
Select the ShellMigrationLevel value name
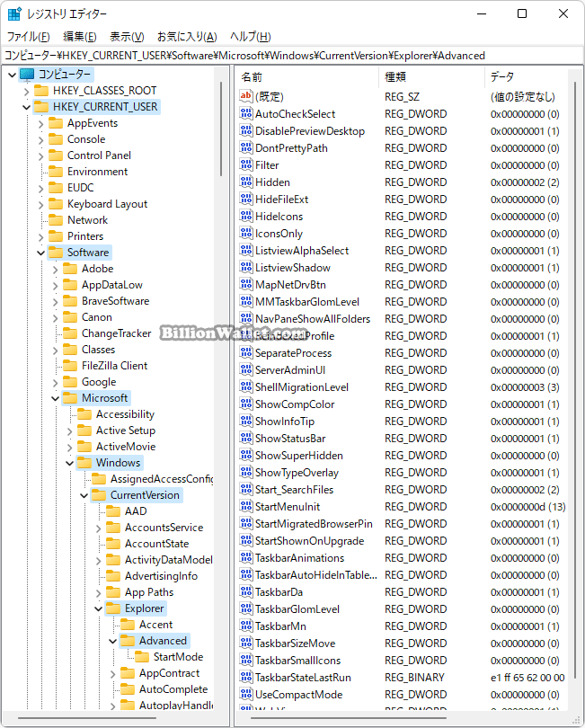tap(302, 386)
